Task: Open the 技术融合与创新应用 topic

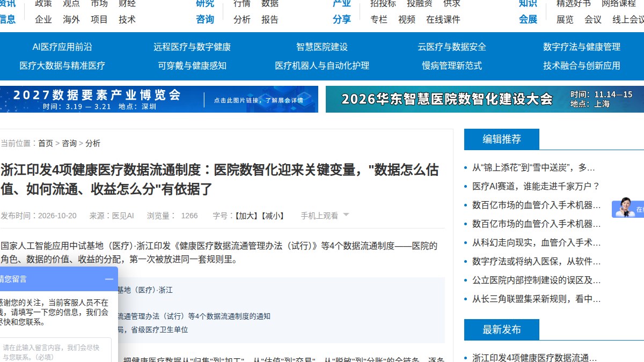Action: pos(582,65)
